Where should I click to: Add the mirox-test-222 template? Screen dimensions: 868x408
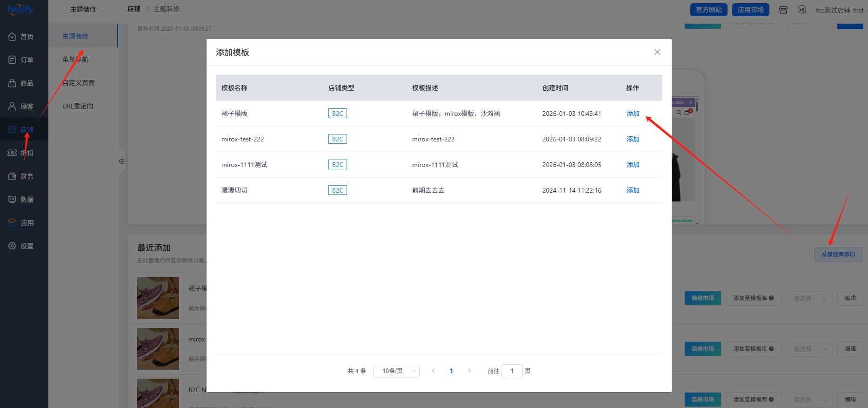(633, 139)
